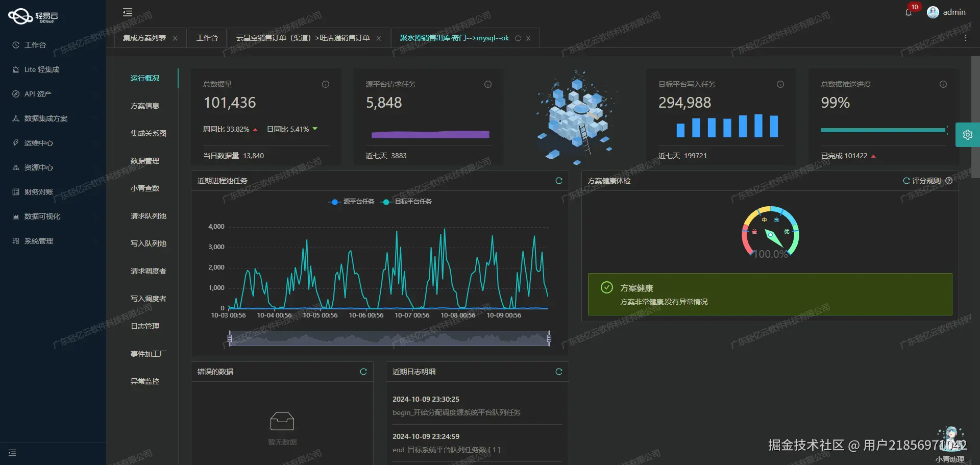Refresh the 错误的数据 panel
980x465 pixels.
click(x=363, y=372)
